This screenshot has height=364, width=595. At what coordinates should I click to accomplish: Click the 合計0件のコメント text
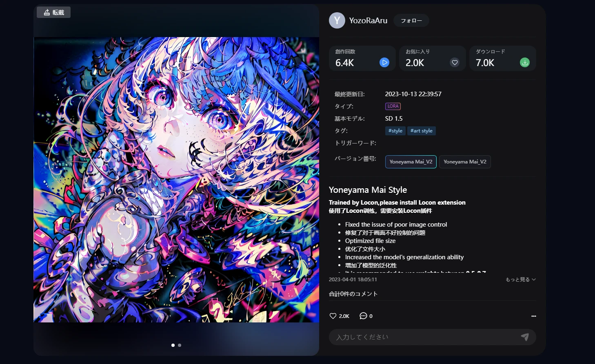pos(353,294)
